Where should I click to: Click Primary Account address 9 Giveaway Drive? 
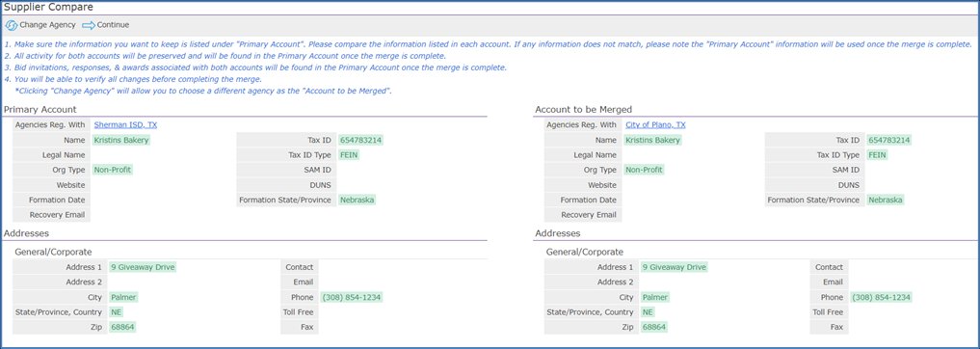click(143, 267)
